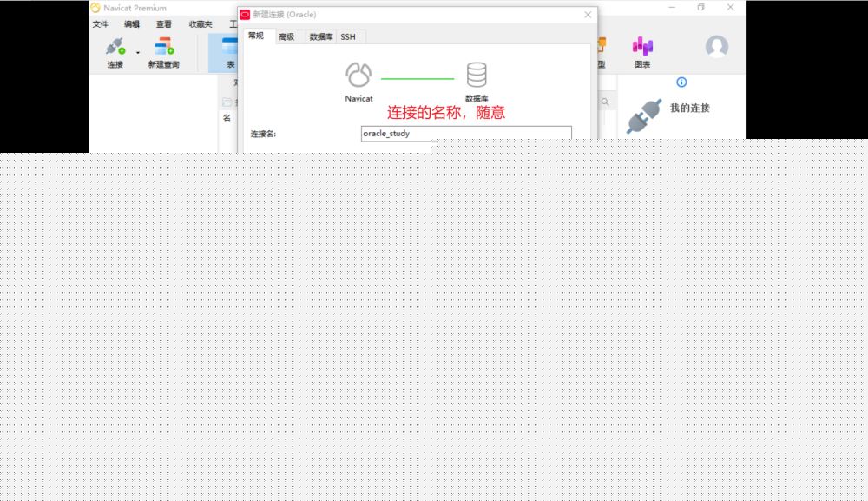Switch to the 常规 tab in dialog
This screenshot has height=501, width=868.
[x=256, y=36]
